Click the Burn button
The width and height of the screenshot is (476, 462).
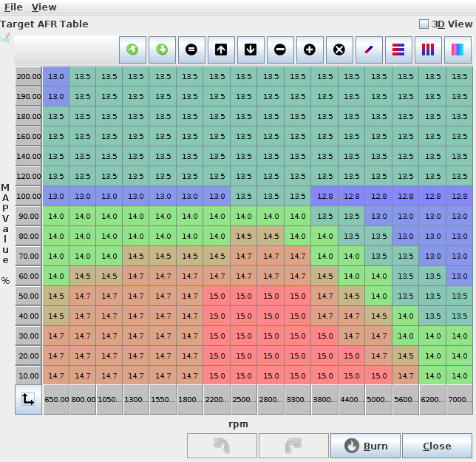pyautogui.click(x=366, y=446)
